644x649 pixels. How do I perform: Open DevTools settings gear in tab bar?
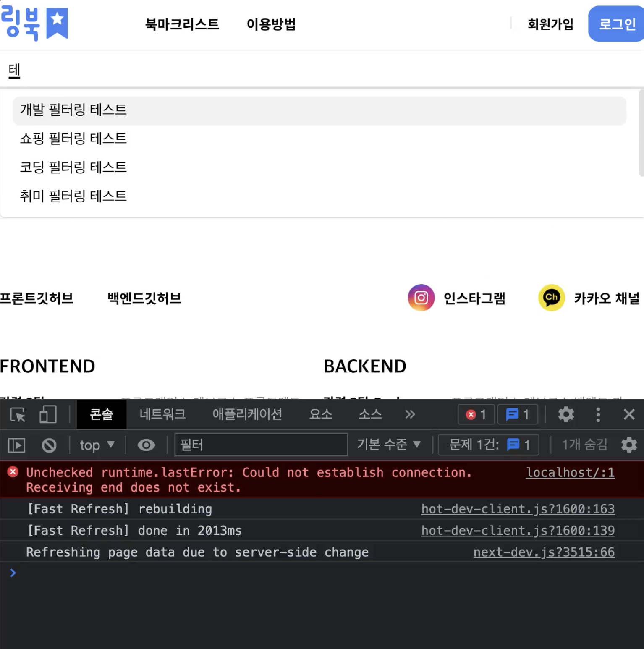(566, 414)
